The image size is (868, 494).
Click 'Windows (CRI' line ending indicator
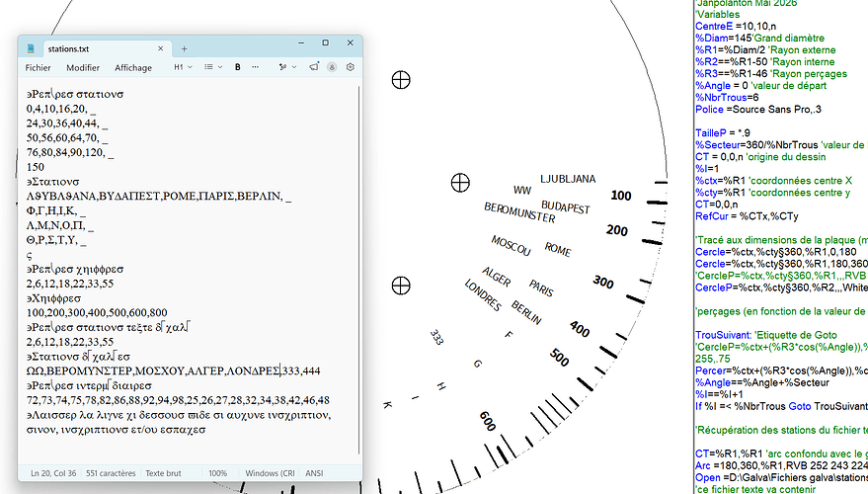coord(271,473)
